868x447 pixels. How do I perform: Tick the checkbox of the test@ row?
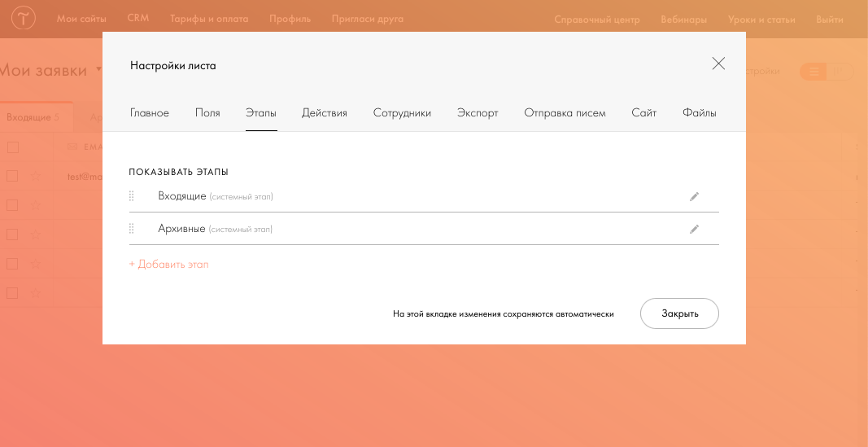(x=12, y=176)
